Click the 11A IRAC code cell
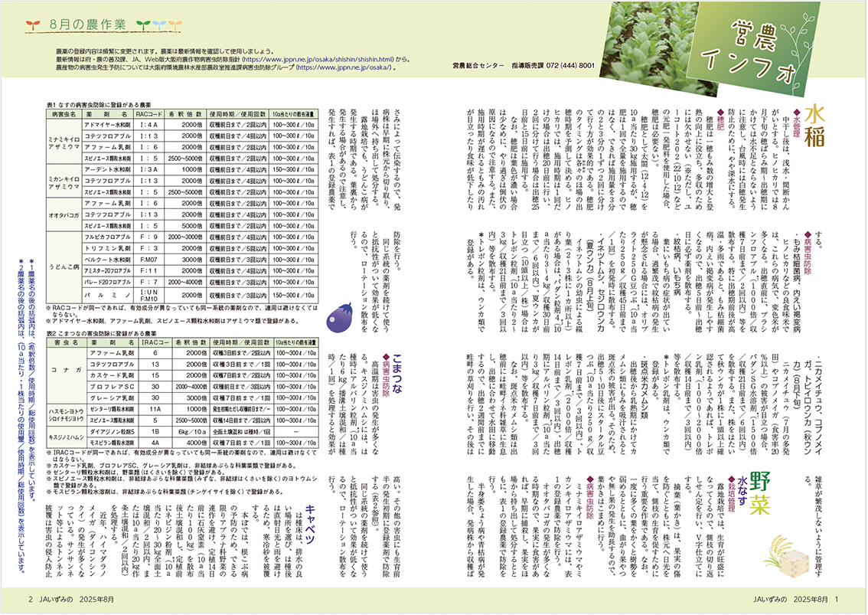The width and height of the screenshot is (868, 615). [155, 410]
